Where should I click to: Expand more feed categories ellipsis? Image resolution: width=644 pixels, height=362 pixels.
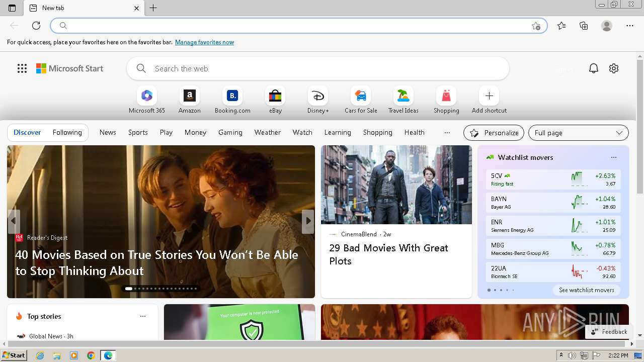point(447,133)
